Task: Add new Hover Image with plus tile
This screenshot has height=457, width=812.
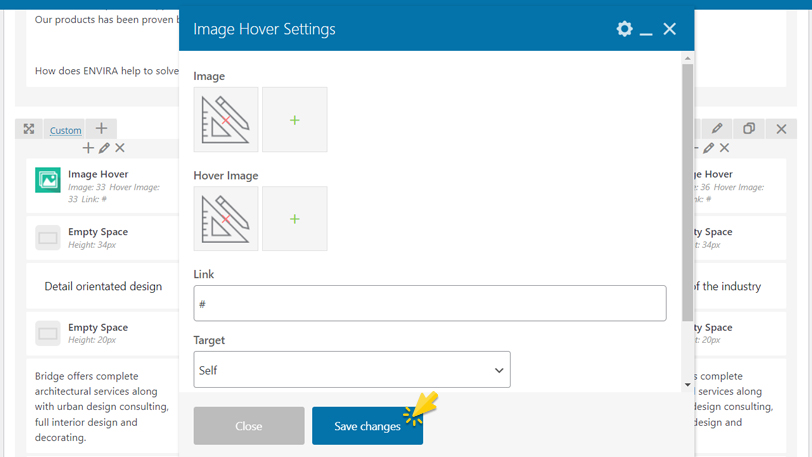Action: (294, 219)
